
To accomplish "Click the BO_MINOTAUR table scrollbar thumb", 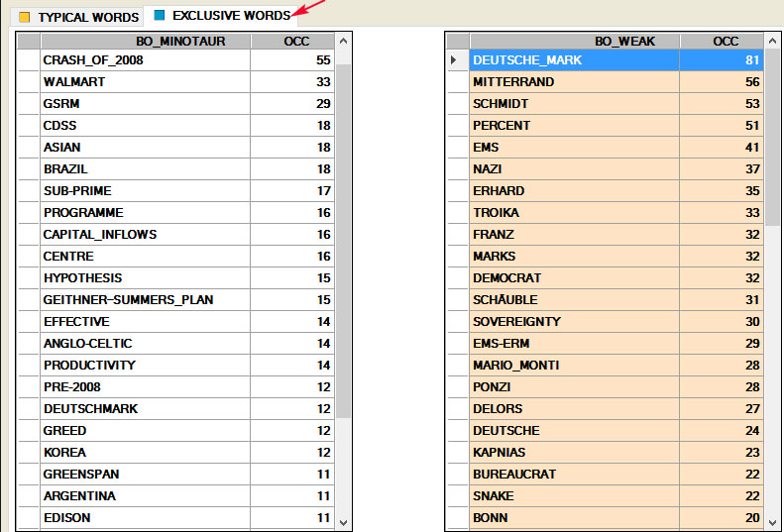I will 343,241.
